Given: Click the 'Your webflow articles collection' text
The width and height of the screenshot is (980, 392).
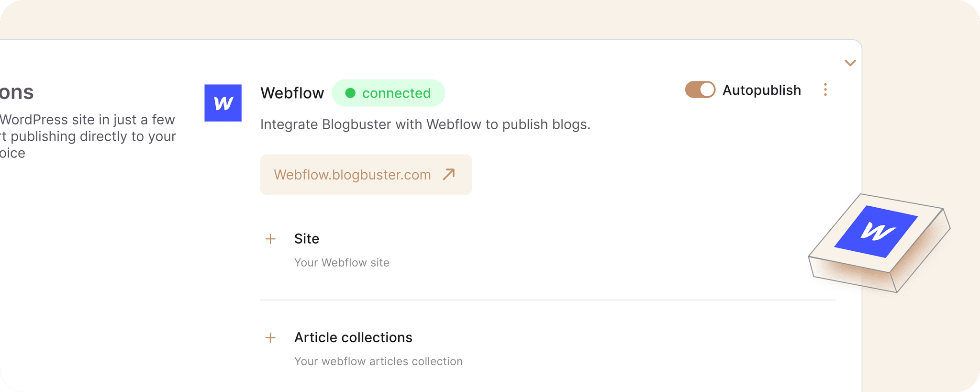Looking at the screenshot, I should point(378,361).
